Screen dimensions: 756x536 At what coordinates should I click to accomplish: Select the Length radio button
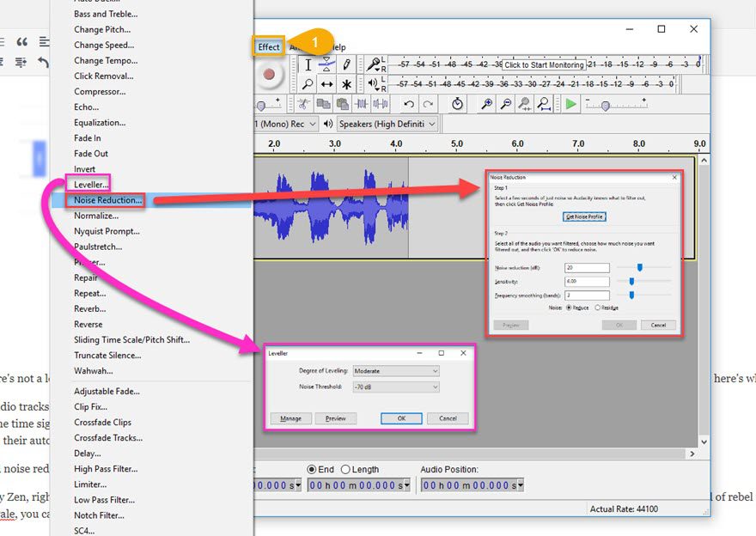(x=345, y=470)
